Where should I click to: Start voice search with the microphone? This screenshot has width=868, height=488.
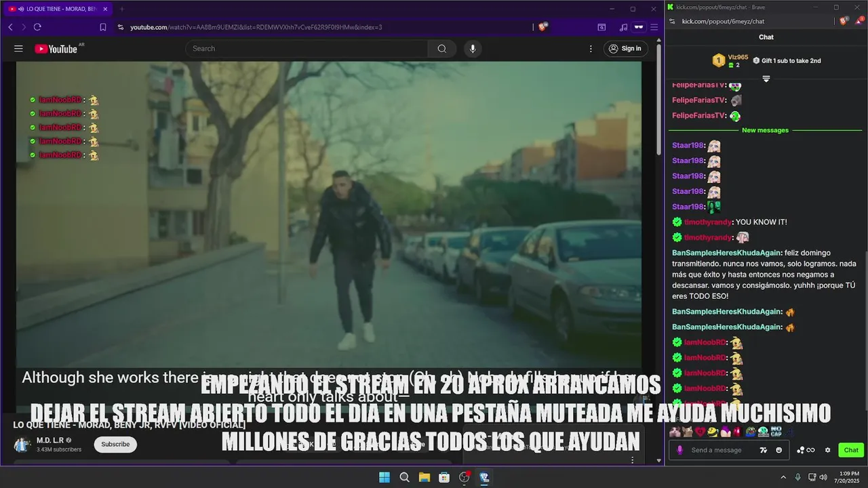[473, 49]
